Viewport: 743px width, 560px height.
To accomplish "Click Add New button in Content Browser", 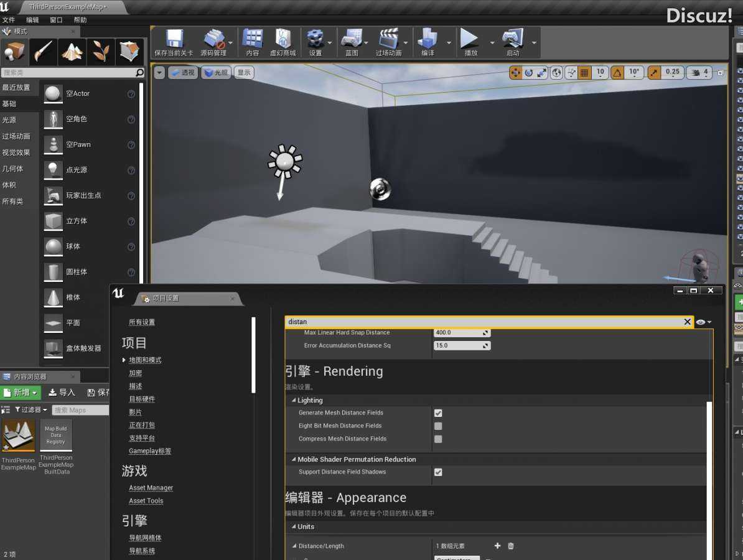I will pyautogui.click(x=21, y=393).
